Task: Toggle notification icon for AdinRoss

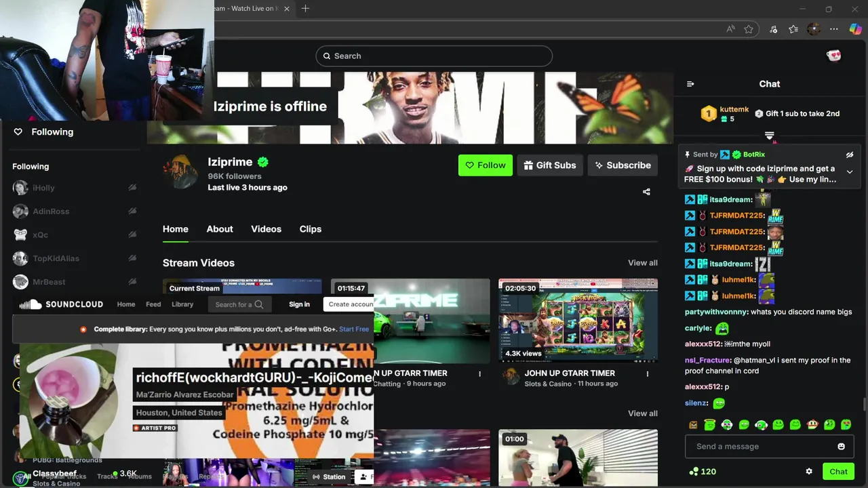Action: pos(132,211)
